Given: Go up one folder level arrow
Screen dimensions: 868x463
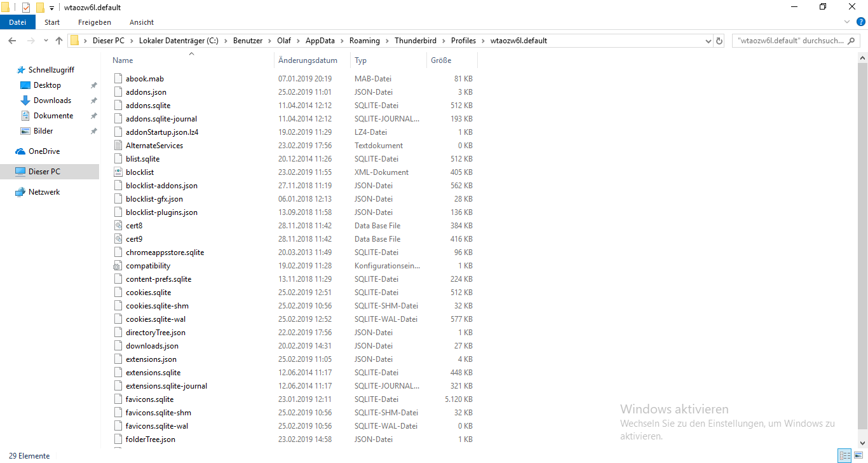Looking at the screenshot, I should point(59,41).
